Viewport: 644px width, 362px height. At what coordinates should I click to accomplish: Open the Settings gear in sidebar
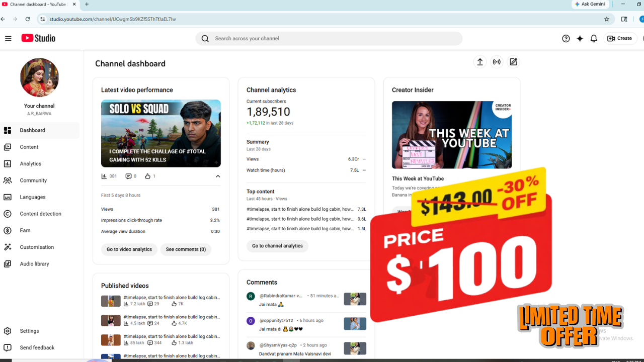[7, 331]
